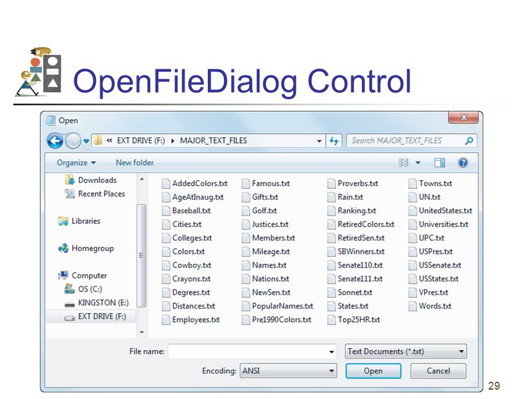Click the Baseball.txt file icon
Image resolution: width=532 pixels, height=399 pixels.
point(166,211)
